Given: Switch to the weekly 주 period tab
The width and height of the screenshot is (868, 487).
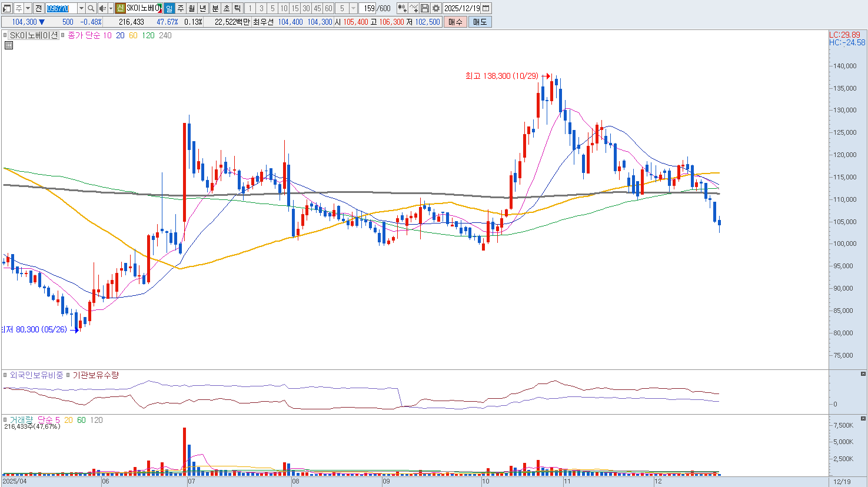Looking at the screenshot, I should 181,8.
